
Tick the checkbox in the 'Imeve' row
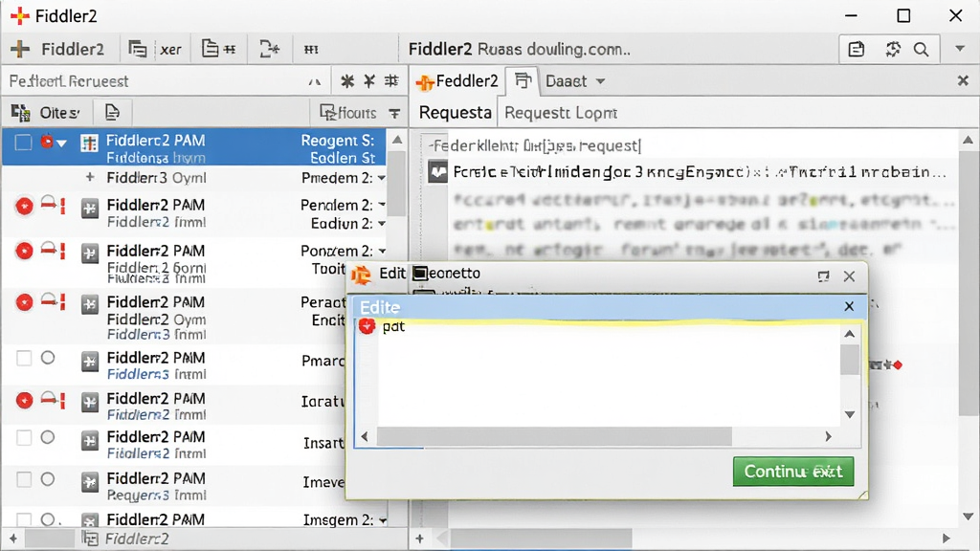24,479
